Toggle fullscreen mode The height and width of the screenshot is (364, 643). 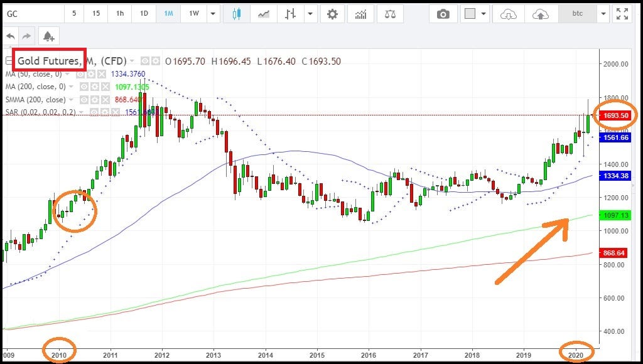tap(622, 14)
